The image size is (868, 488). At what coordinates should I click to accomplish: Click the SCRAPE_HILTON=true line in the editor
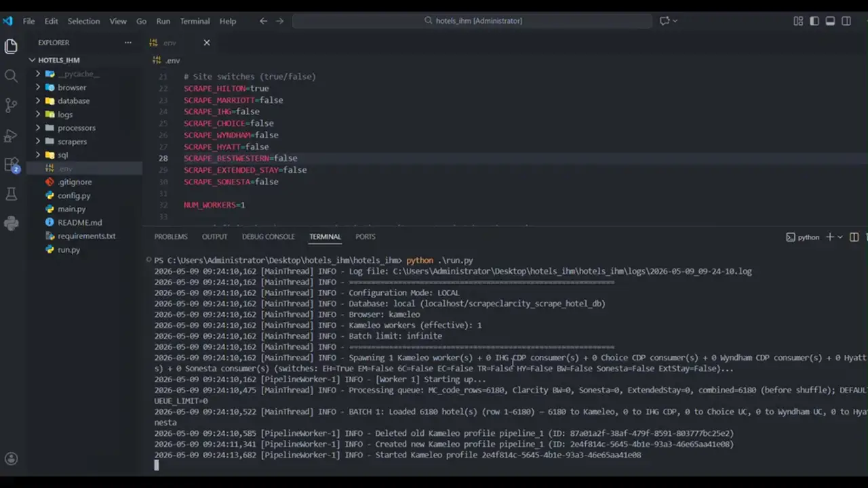tap(226, 88)
